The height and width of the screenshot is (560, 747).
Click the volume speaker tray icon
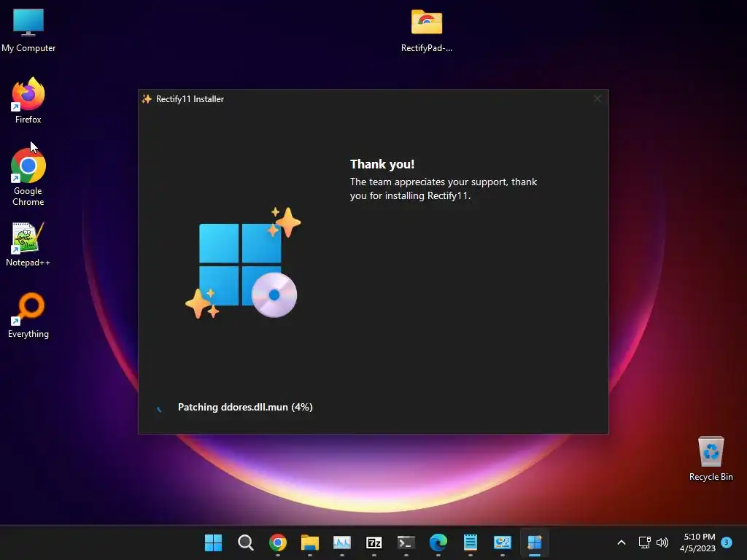pyautogui.click(x=662, y=542)
